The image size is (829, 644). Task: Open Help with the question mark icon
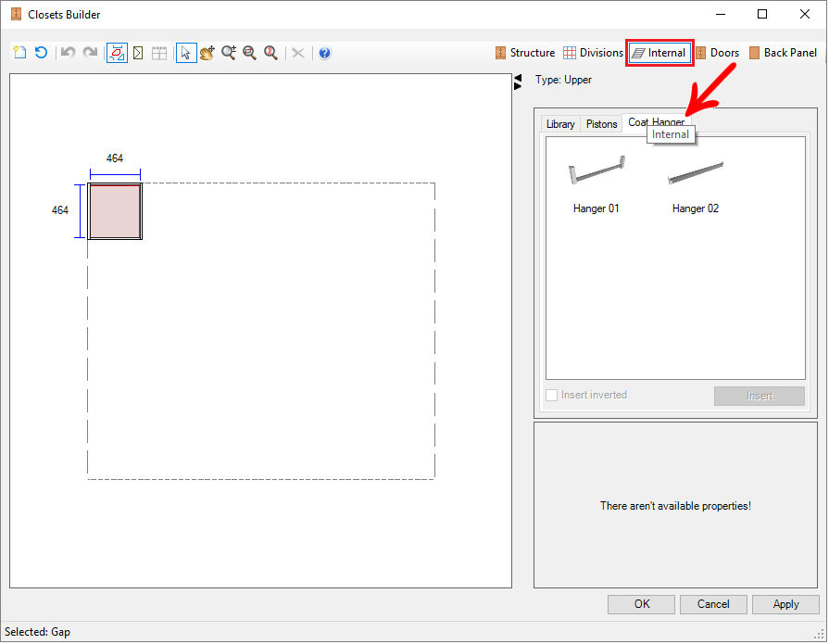click(325, 53)
